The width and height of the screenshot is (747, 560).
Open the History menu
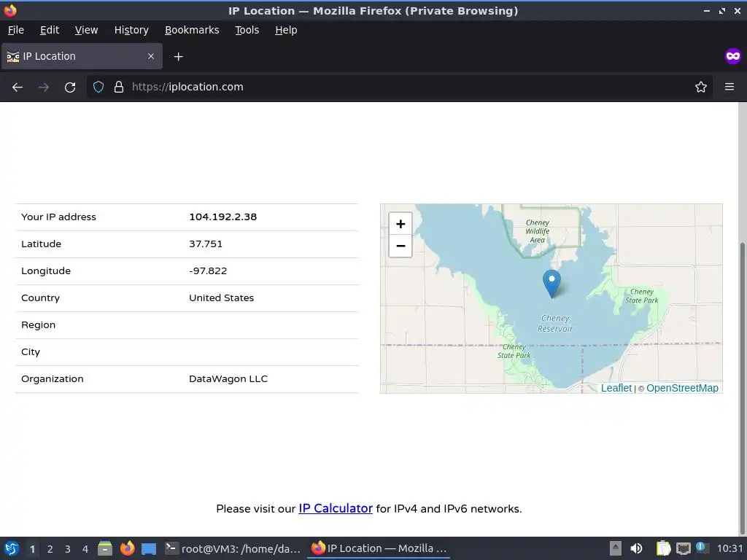(131, 30)
